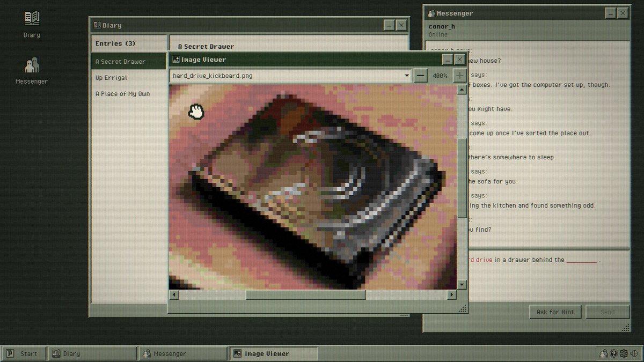Viewport: 644px width, 362px height.
Task: Click the Image Viewer title bar icon
Action: pyautogui.click(x=175, y=60)
